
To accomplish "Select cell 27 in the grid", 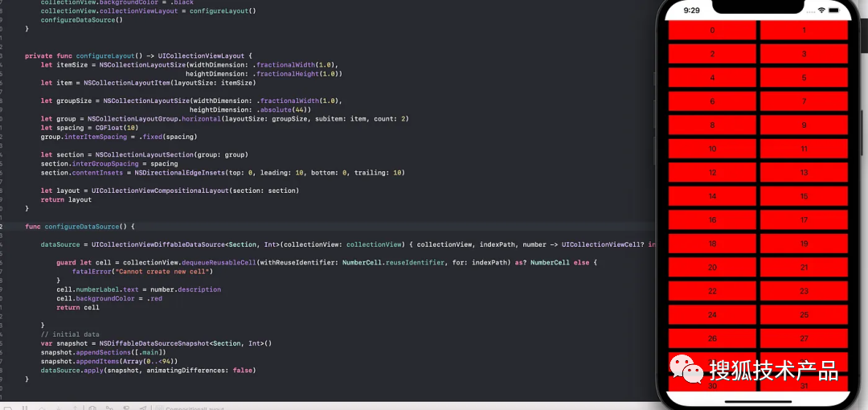I will (804, 338).
